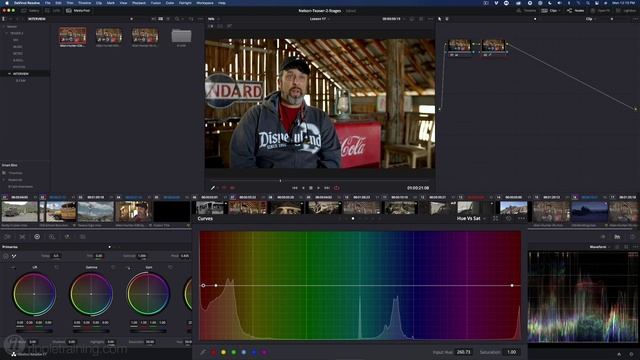Viewport: 640px width, 360px height.
Task: Click the Media Pool search icon
Action: tap(177, 19)
